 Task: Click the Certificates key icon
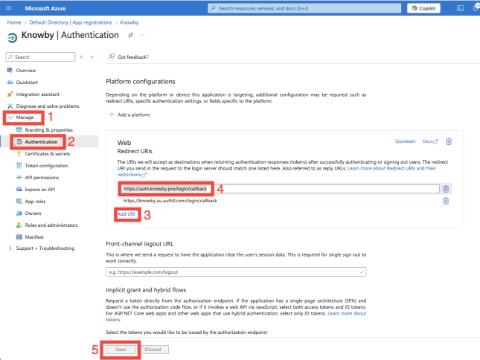19,154
